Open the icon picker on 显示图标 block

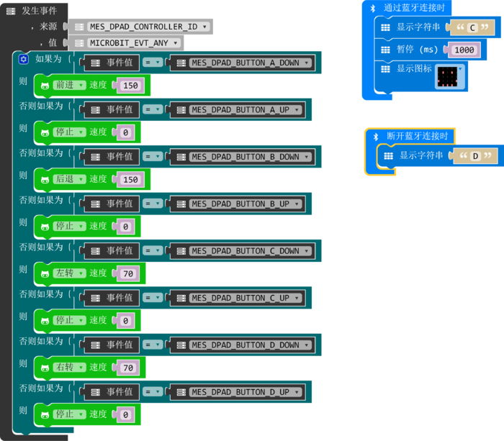point(450,77)
